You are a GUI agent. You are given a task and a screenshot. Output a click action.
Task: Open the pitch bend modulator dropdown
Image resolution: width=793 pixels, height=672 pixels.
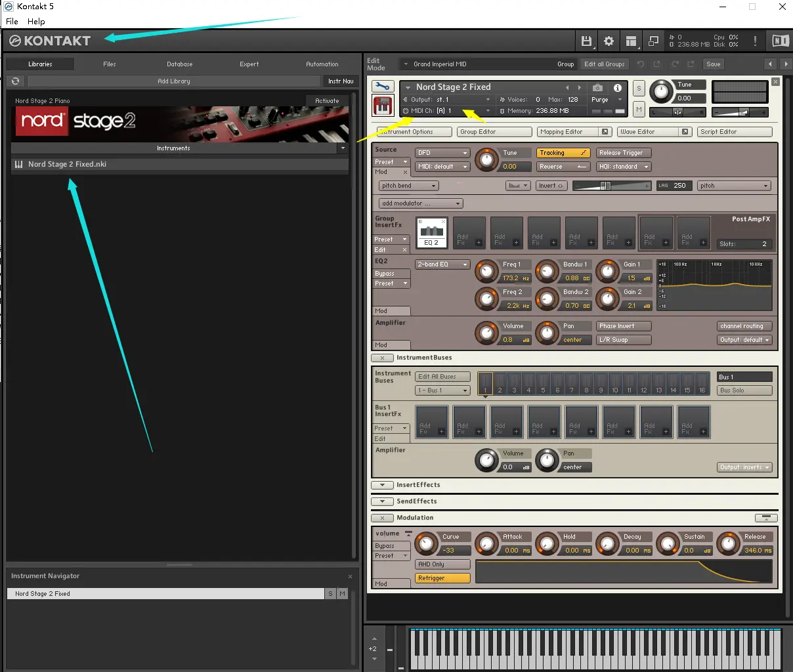pos(408,186)
